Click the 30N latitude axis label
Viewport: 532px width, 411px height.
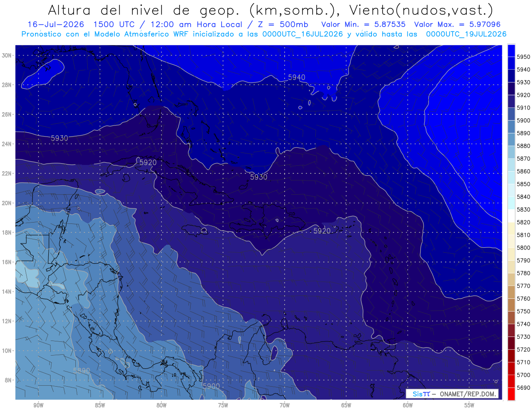7,55
